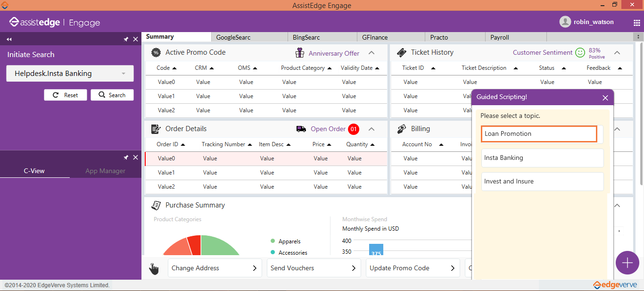This screenshot has height=291, width=644.
Task: Click the Anniversary Offer gift icon
Action: [x=300, y=53]
